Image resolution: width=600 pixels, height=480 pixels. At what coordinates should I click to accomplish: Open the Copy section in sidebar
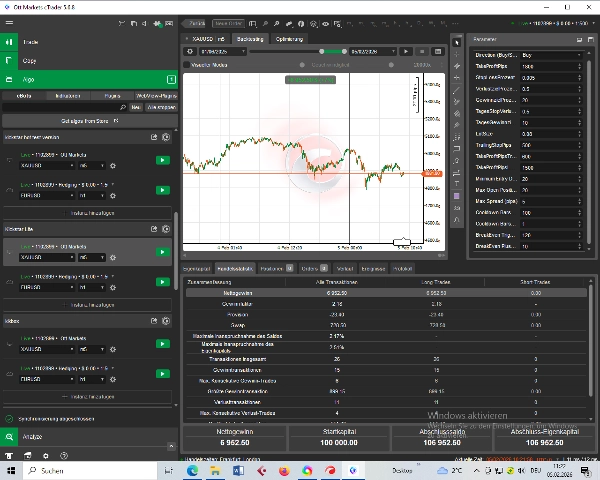[x=30, y=61]
